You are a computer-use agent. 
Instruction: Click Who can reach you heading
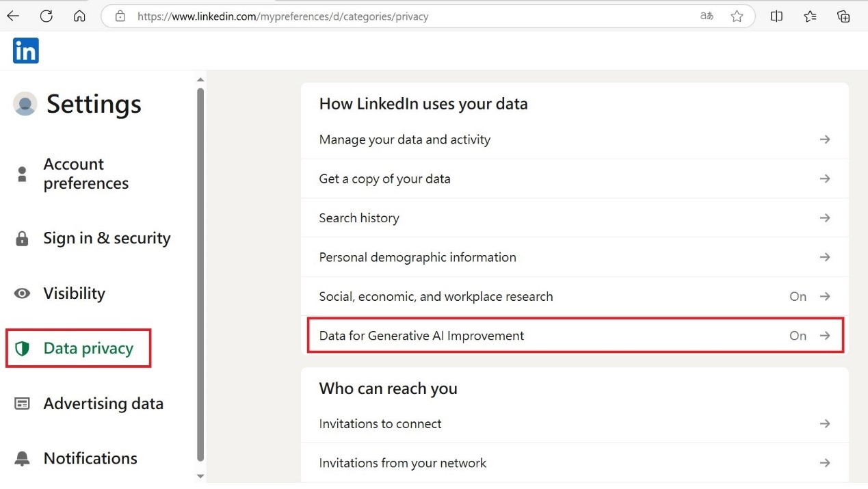388,388
